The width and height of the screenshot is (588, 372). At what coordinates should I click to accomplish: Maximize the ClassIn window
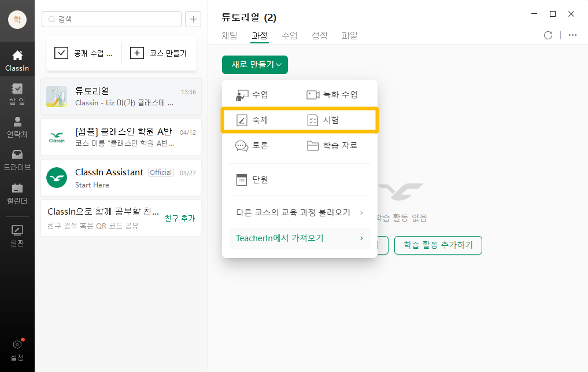coord(553,14)
